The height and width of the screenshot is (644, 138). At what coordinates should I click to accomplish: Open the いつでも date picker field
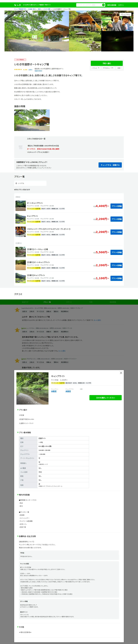[x=30, y=183]
